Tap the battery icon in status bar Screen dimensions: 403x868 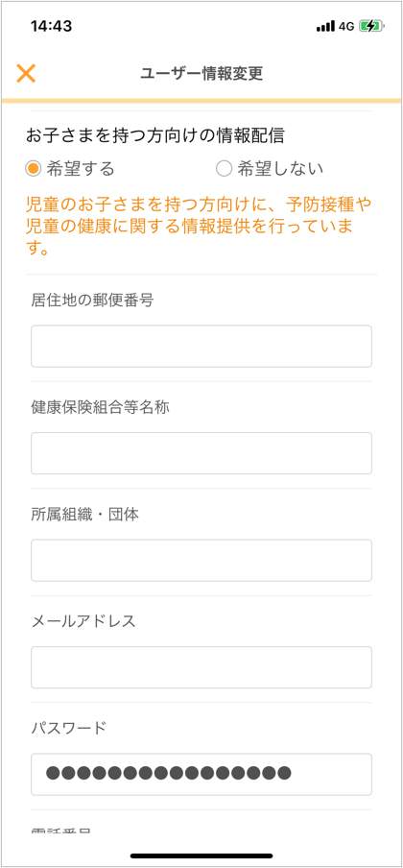(x=371, y=26)
